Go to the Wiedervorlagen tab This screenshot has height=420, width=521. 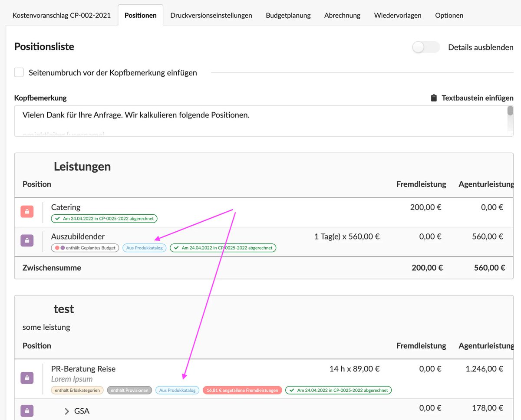397,15
